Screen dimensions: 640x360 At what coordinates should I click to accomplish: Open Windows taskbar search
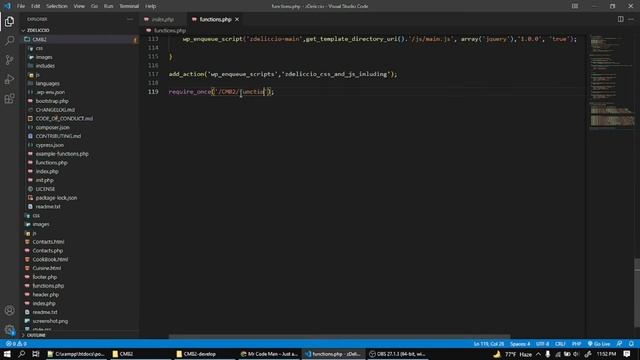[21, 354]
